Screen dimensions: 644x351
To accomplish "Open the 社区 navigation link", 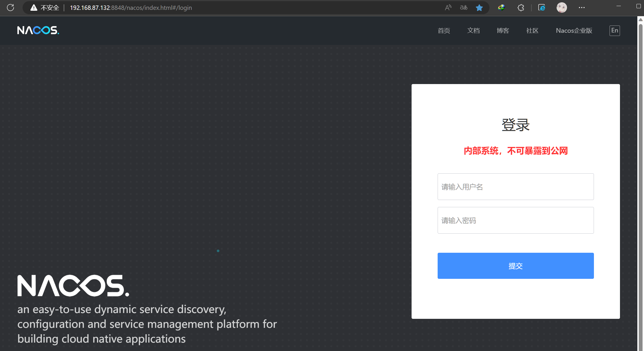I will click(x=532, y=30).
